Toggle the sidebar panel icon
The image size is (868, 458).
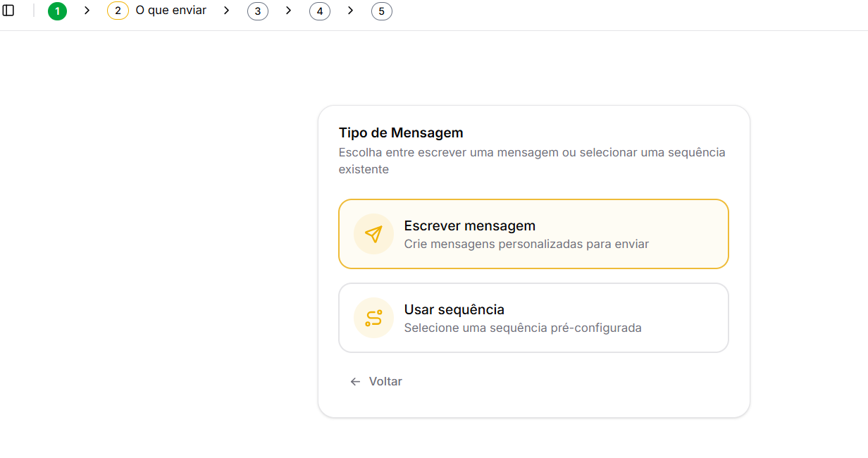click(8, 11)
